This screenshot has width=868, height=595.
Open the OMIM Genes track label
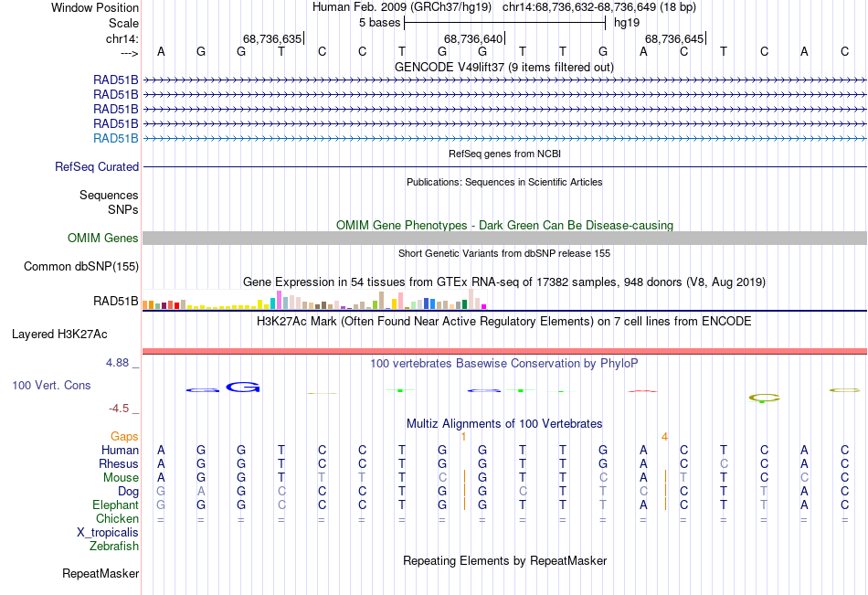(x=103, y=239)
